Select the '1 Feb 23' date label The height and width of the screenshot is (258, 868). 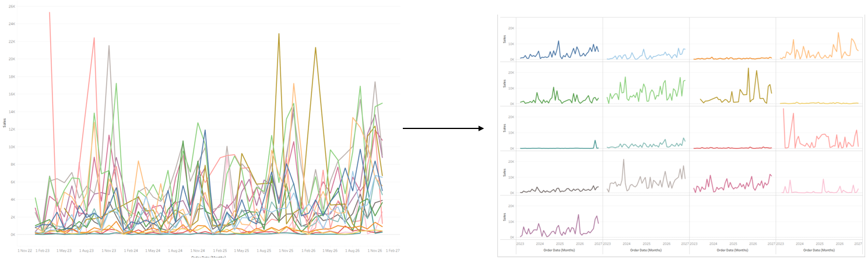point(43,250)
